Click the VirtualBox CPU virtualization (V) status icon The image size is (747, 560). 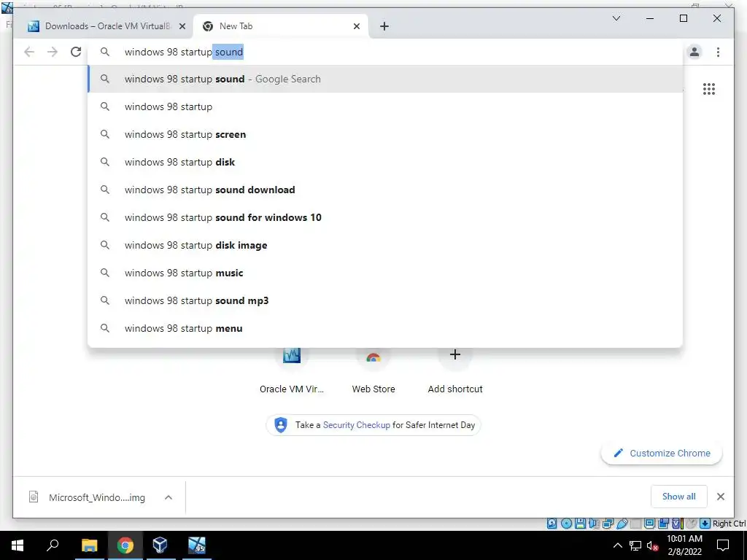point(676,524)
